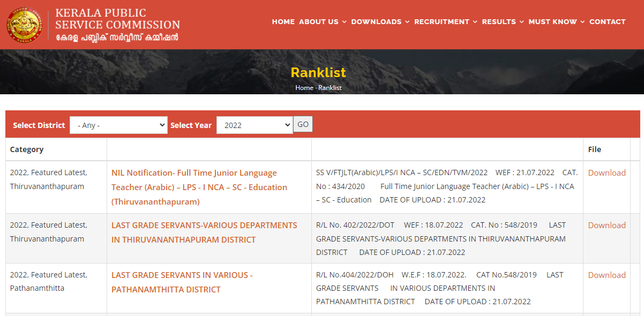Select the Select Year label

tap(191, 125)
